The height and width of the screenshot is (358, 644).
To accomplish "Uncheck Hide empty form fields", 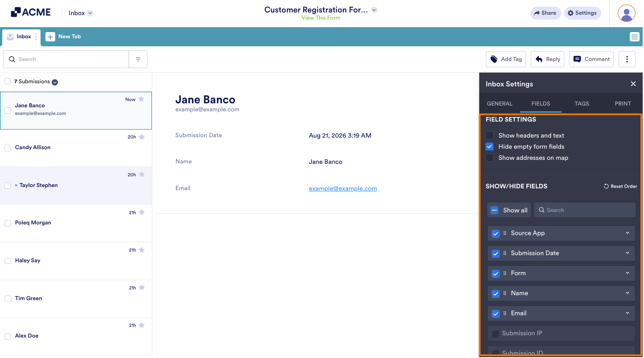I will (x=489, y=146).
